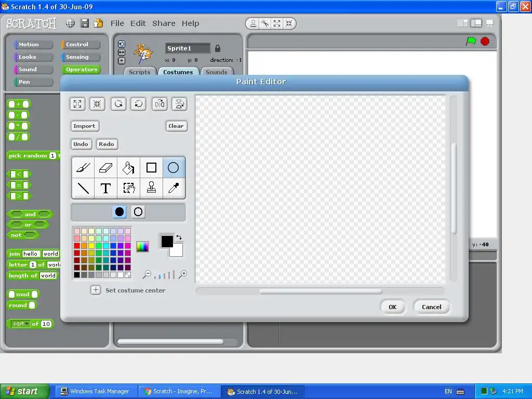Click the red stop sign button
The width and height of the screenshot is (532, 399).
(485, 42)
